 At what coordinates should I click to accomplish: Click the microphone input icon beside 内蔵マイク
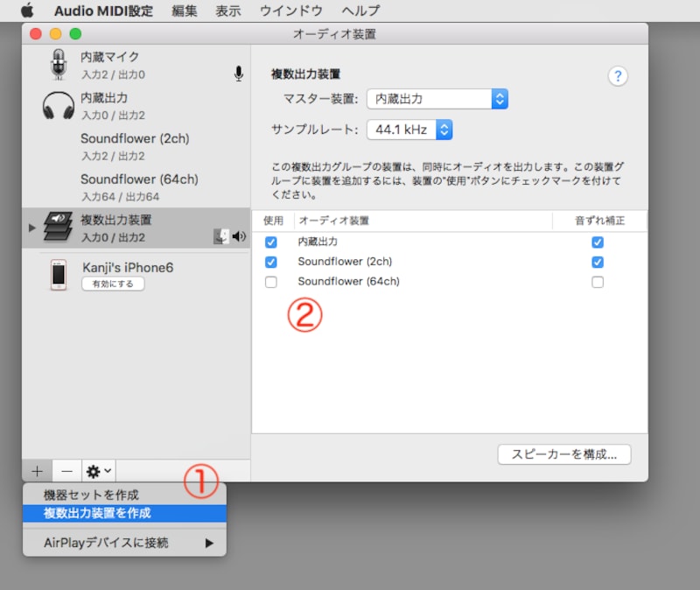coord(238,74)
